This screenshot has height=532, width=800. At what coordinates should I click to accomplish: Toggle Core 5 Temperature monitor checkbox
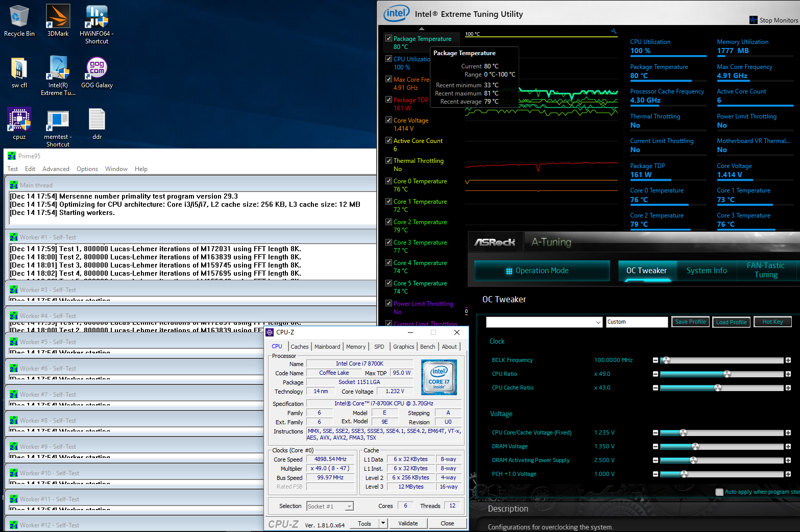click(x=389, y=283)
